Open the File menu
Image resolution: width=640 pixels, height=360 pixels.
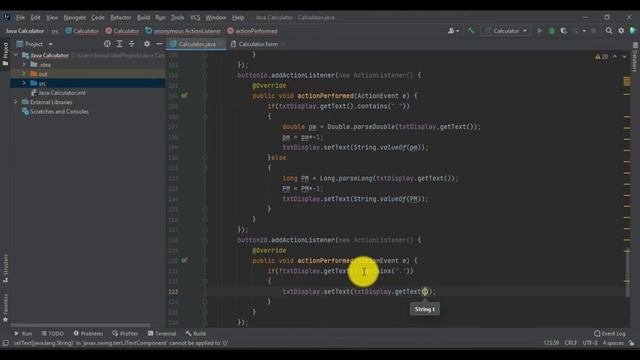point(20,18)
